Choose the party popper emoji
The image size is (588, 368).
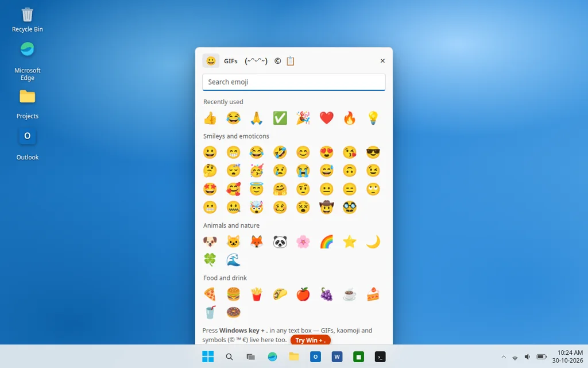(x=303, y=118)
